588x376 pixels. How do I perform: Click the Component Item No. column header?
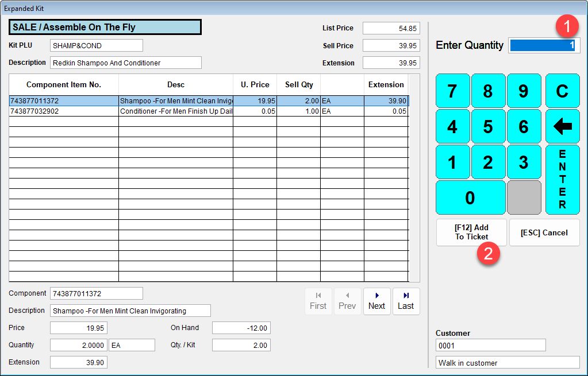coord(64,84)
